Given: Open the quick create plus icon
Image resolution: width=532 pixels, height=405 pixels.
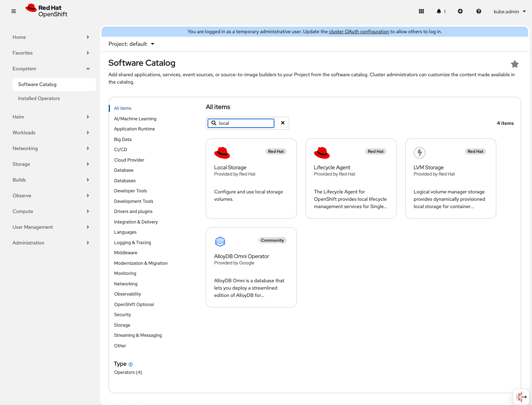Looking at the screenshot, I should coord(460,11).
